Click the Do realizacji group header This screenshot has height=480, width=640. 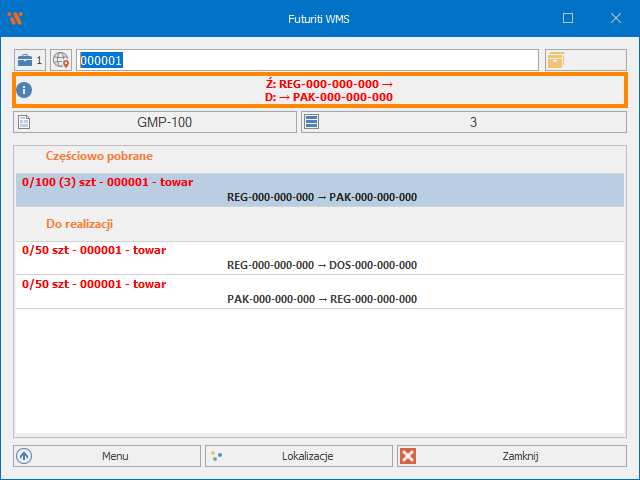[85, 224]
